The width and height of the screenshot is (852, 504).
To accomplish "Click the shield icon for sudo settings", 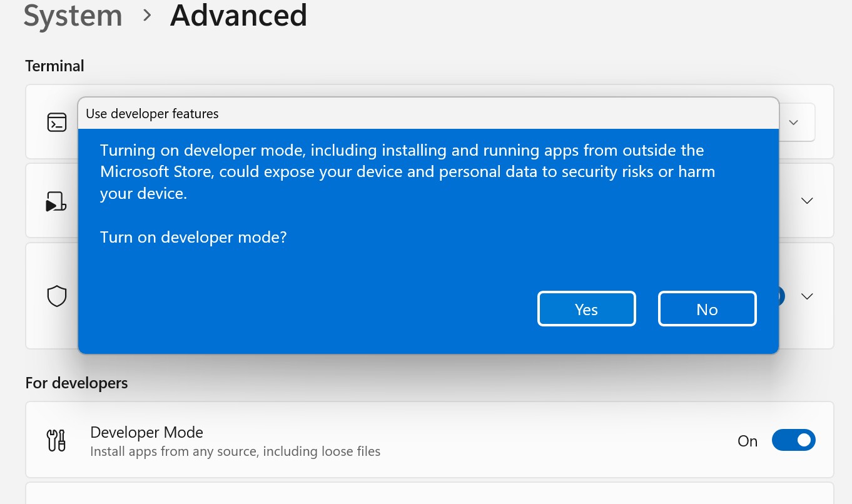I will (x=57, y=295).
